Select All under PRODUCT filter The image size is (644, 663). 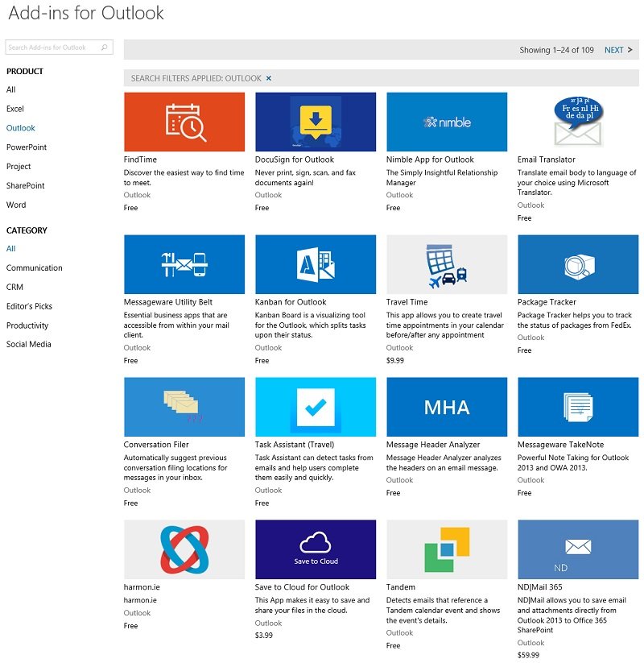click(11, 89)
